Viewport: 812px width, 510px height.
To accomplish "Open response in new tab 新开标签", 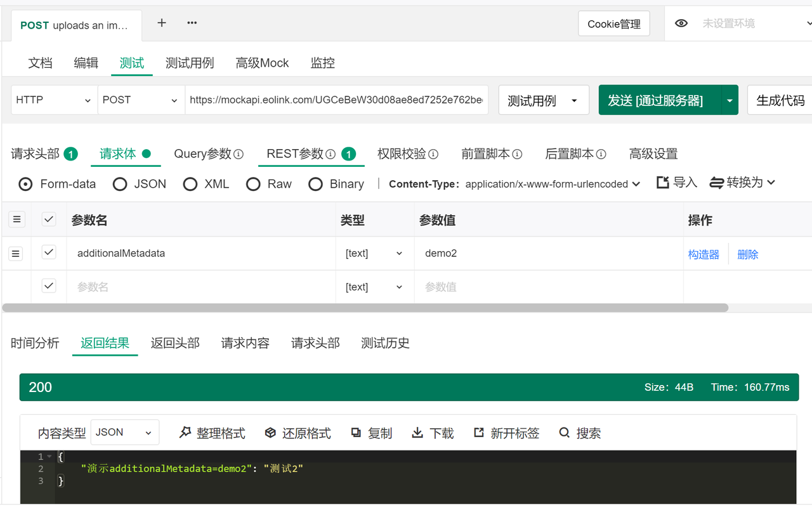I will [507, 433].
